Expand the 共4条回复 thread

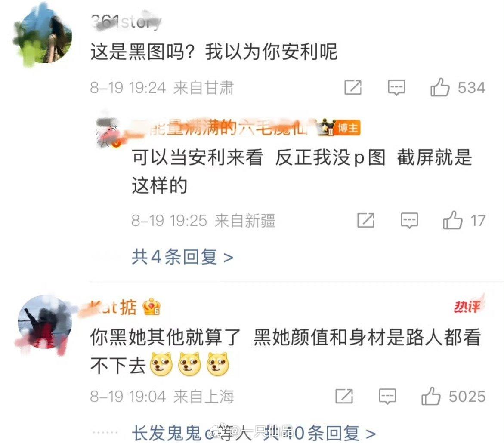pyautogui.click(x=182, y=257)
